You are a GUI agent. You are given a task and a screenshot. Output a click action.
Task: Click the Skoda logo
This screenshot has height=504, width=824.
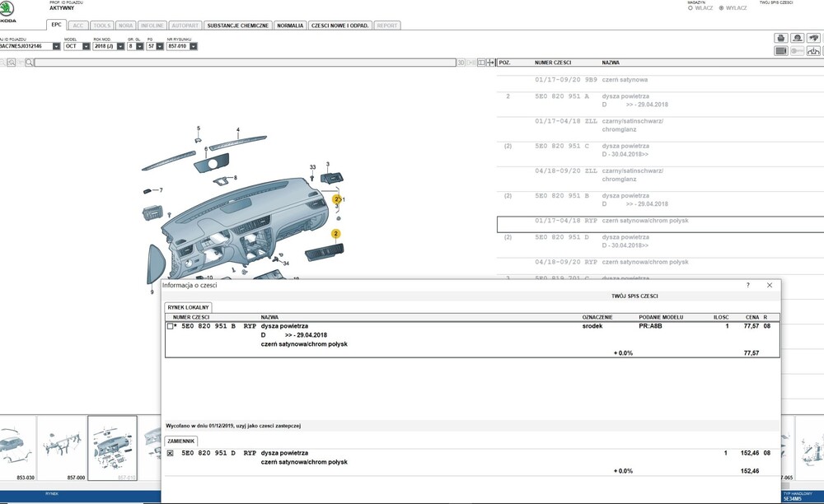[7, 12]
